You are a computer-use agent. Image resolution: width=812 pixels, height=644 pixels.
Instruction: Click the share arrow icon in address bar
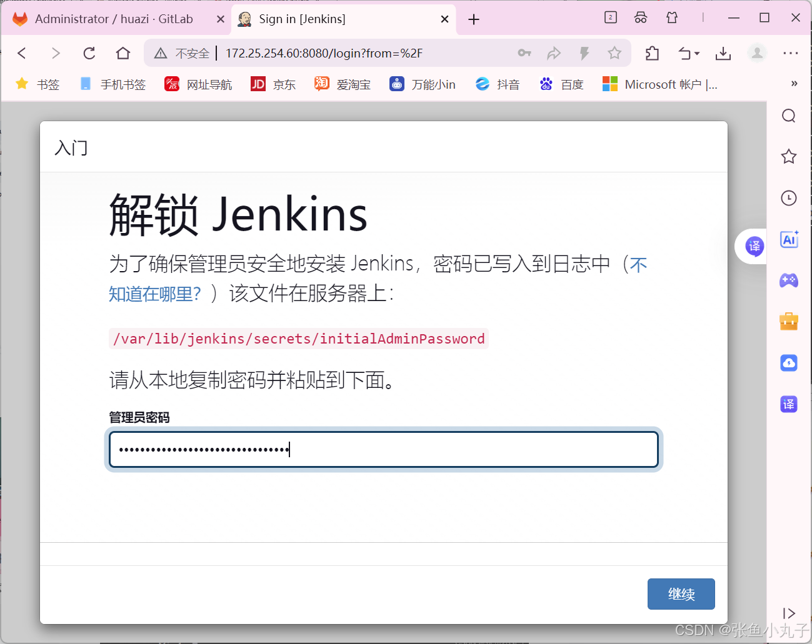coord(554,53)
